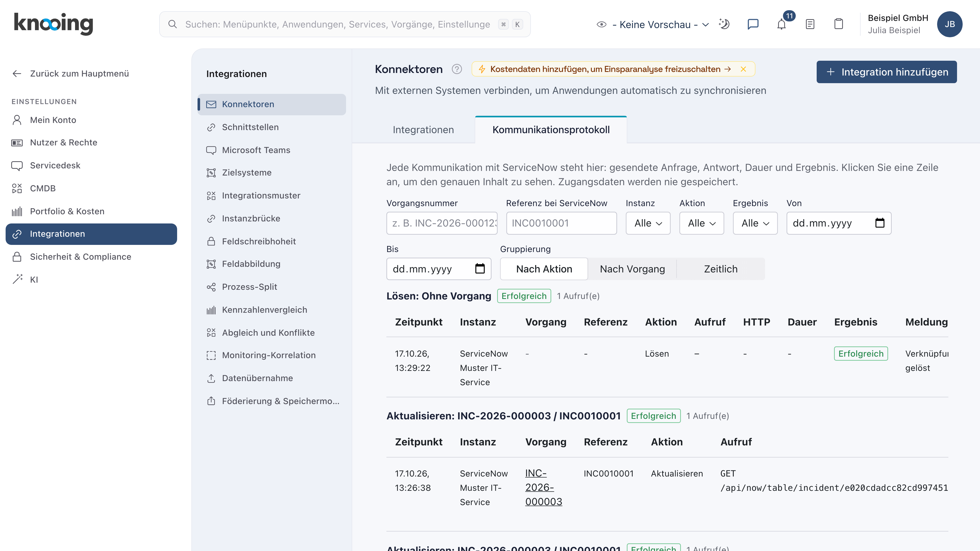Switch to the Integrationen tab

coord(423,130)
